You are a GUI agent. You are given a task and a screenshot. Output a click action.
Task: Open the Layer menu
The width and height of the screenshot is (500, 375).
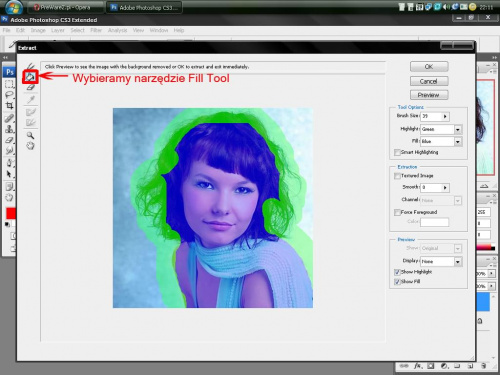pyautogui.click(x=58, y=30)
